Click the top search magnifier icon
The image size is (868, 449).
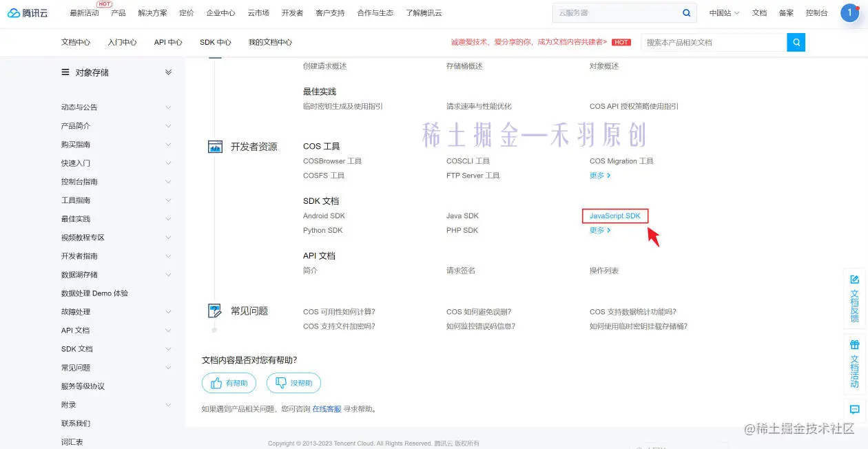point(686,12)
